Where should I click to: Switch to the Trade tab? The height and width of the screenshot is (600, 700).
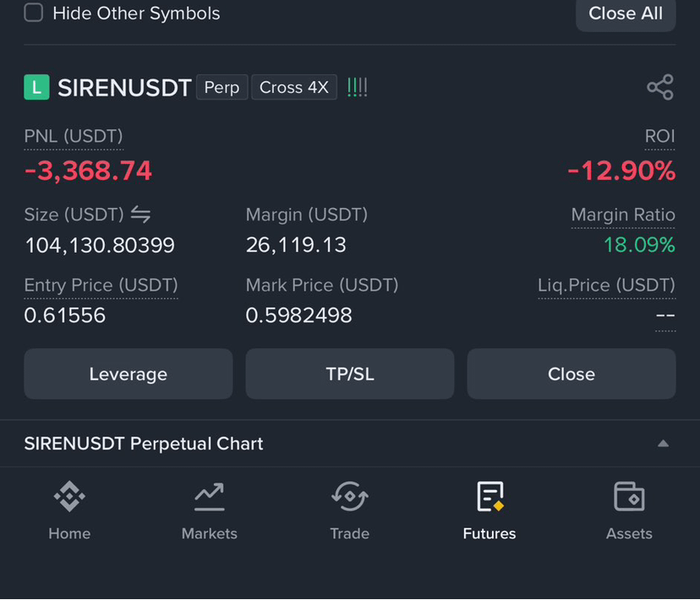349,510
